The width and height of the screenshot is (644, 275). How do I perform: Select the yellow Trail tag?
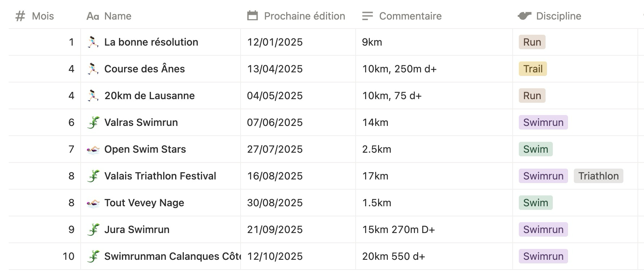(533, 69)
